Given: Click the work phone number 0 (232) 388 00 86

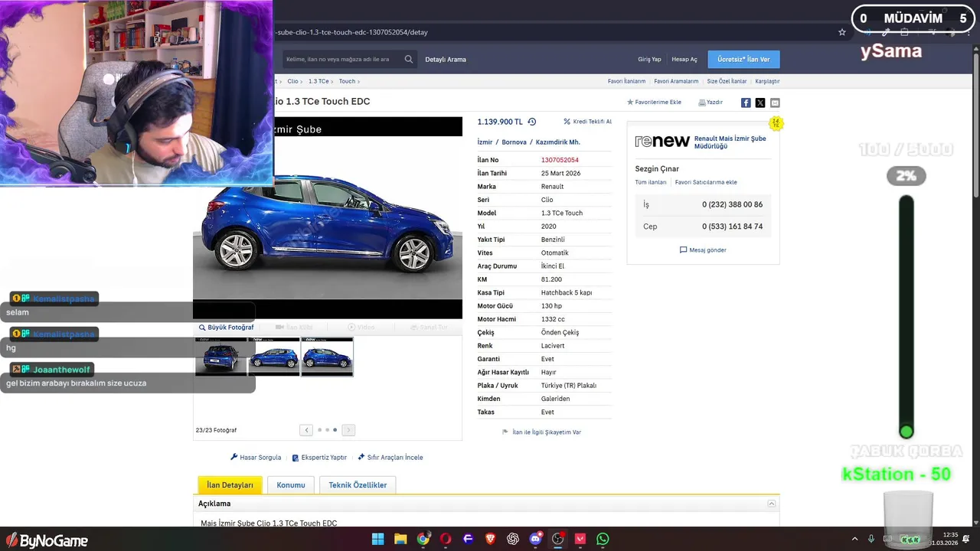Looking at the screenshot, I should (x=732, y=204).
